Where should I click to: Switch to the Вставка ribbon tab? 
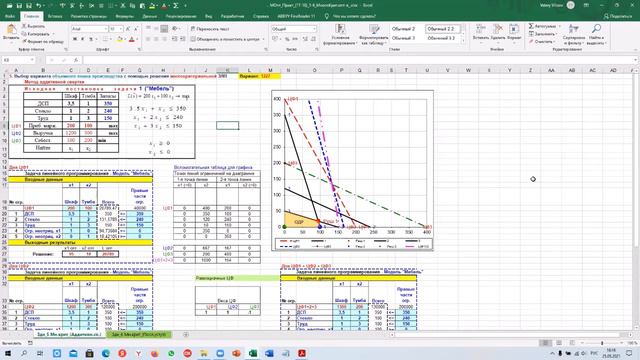coord(55,16)
